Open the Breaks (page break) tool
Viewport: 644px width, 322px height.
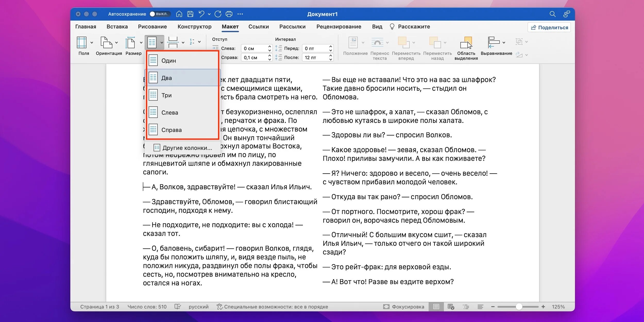[x=173, y=42]
